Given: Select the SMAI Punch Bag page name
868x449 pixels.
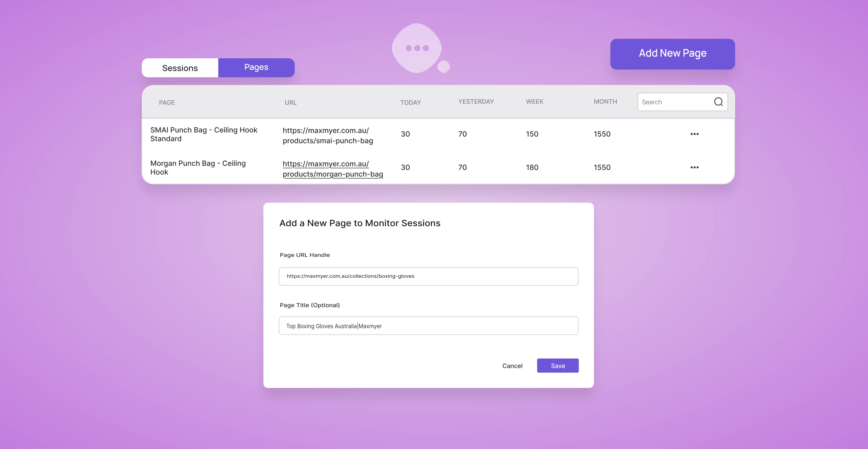Looking at the screenshot, I should [x=204, y=134].
